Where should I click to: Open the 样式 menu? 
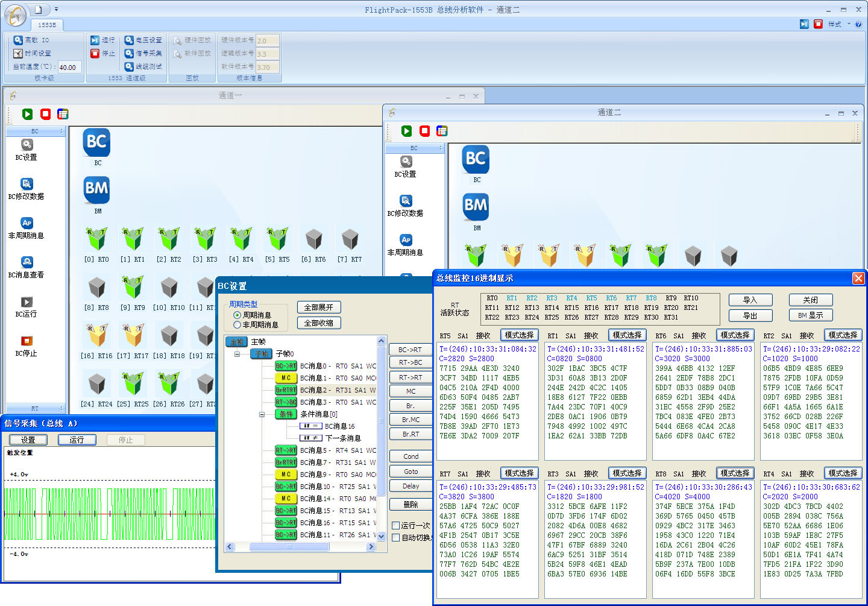(838, 24)
